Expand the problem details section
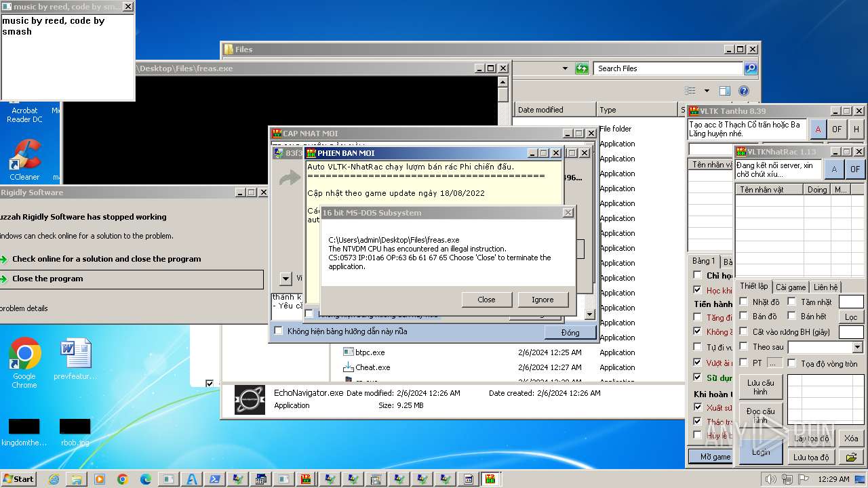This screenshot has width=868, height=488. pyautogui.click(x=24, y=308)
